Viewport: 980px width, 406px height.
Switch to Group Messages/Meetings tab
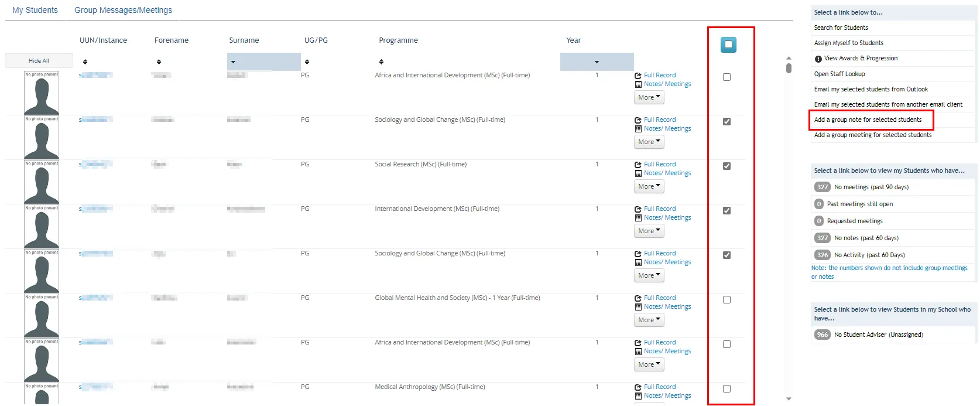point(123,10)
